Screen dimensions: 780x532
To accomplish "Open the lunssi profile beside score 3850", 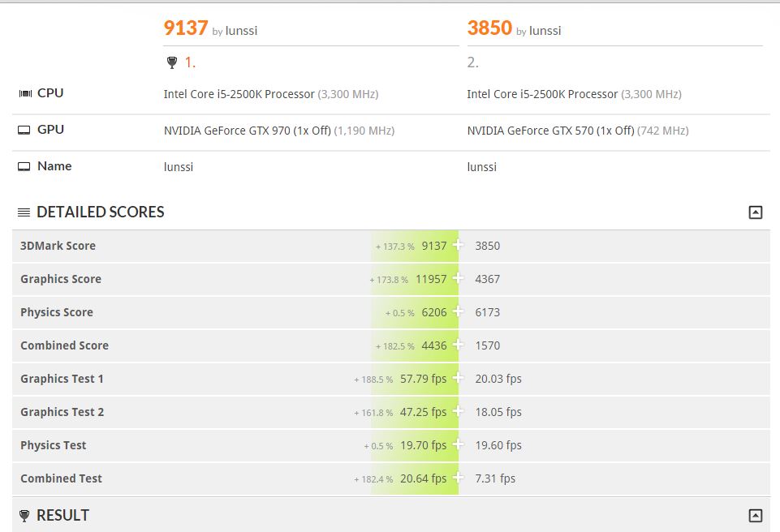I will point(545,31).
